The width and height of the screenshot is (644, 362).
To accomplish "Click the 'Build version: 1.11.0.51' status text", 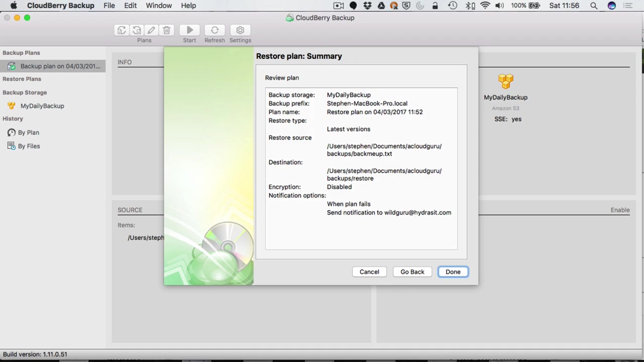I will 35,354.
